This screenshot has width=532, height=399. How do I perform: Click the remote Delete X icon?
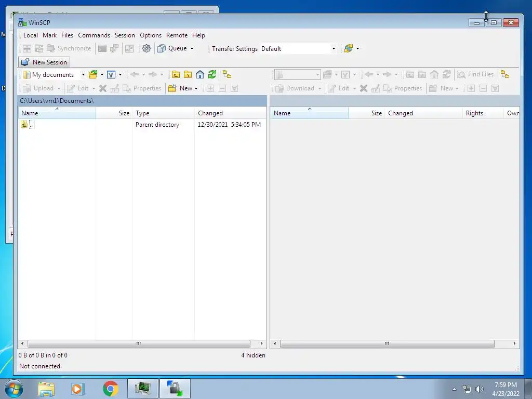(364, 88)
